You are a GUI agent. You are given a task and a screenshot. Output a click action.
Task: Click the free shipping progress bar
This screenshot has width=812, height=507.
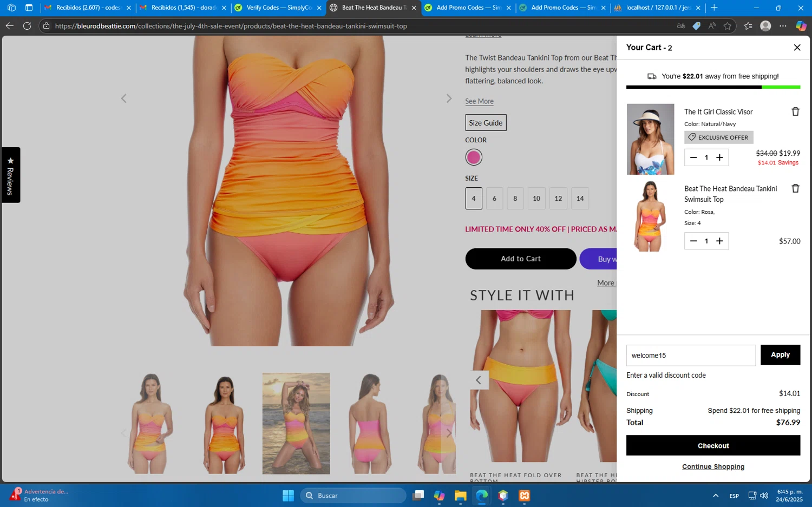tap(713, 87)
